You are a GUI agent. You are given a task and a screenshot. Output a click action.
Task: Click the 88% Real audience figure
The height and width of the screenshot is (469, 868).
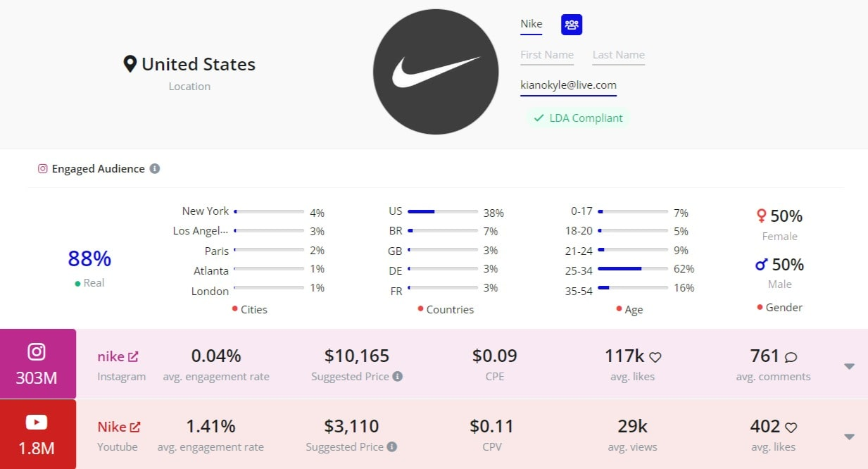[x=89, y=259]
